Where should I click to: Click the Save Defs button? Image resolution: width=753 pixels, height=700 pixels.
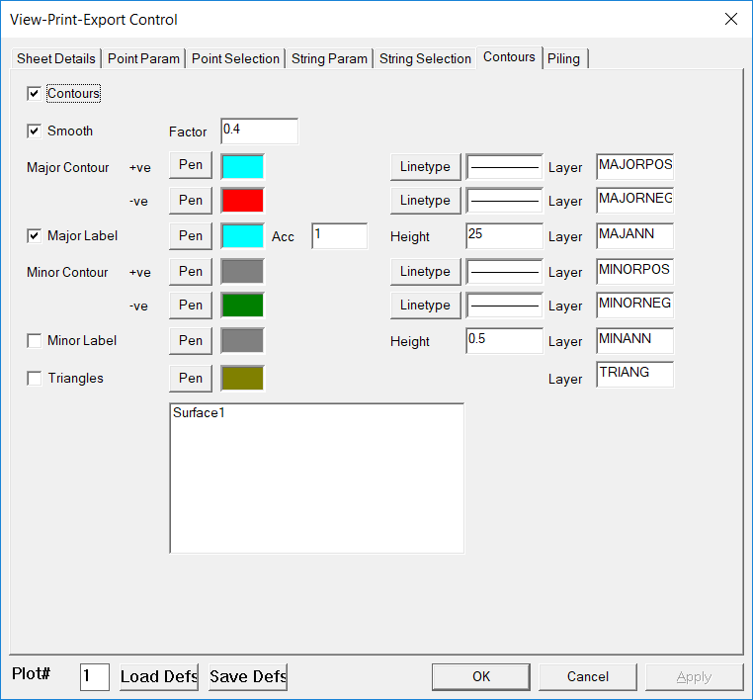[248, 677]
